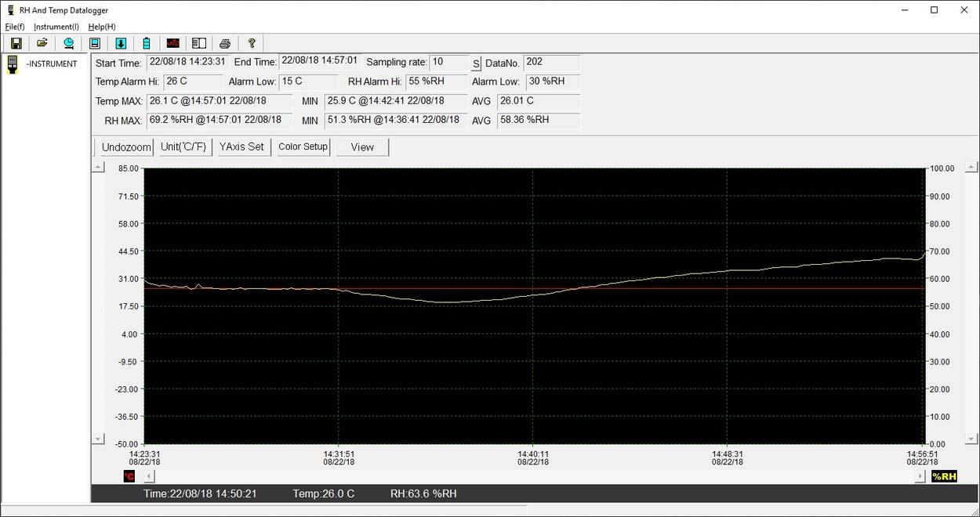
Task: Click the clock setup toolbar icon
Action: (x=69, y=43)
